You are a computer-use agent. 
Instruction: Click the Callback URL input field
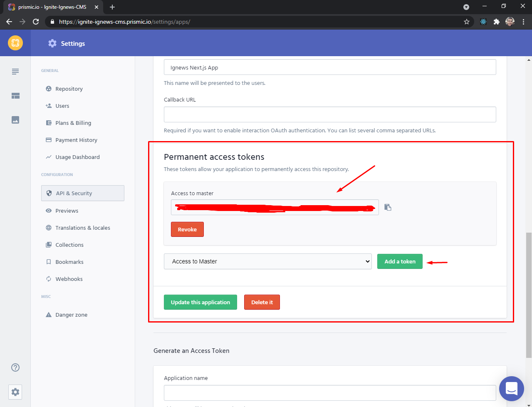tap(330, 114)
